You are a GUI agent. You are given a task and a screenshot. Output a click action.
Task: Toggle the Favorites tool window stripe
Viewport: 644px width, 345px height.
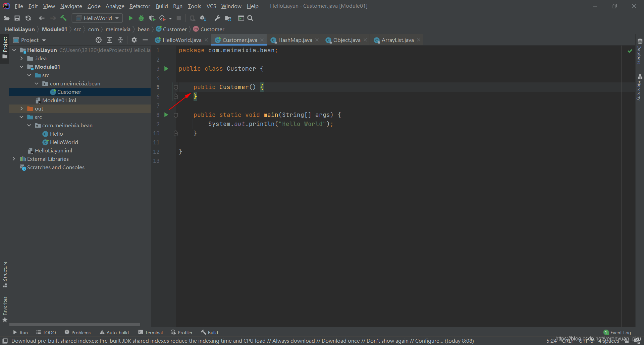coord(5,309)
